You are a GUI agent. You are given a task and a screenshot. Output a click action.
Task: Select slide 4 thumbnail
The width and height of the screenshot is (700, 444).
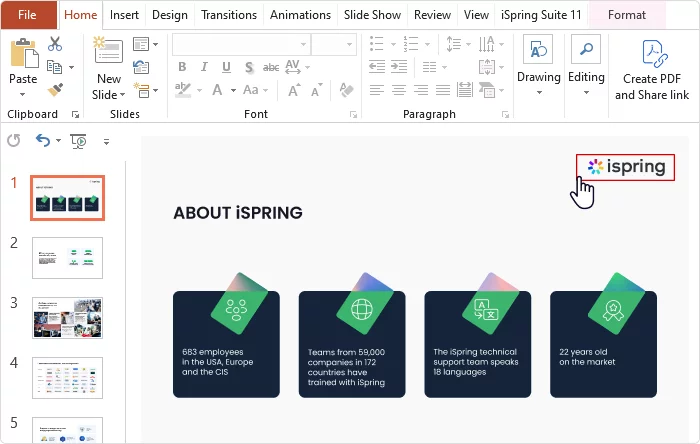pyautogui.click(x=67, y=378)
